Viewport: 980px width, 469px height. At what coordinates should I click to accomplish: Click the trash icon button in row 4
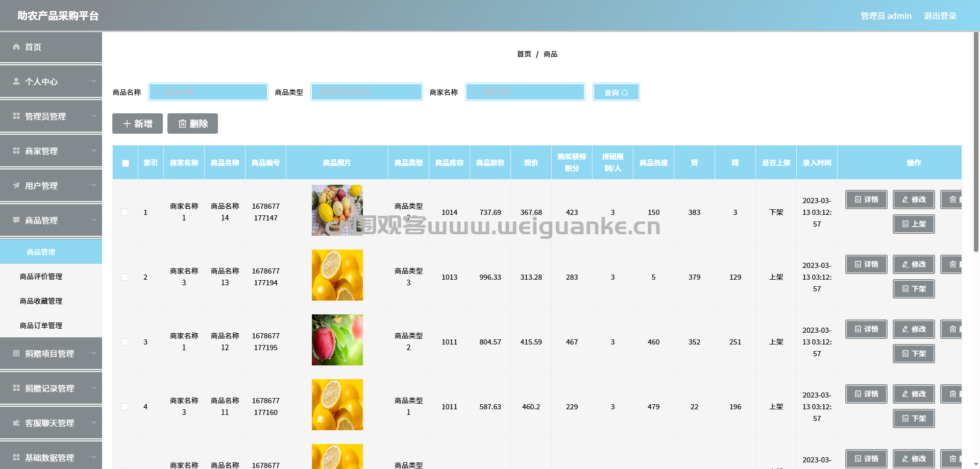(951, 394)
